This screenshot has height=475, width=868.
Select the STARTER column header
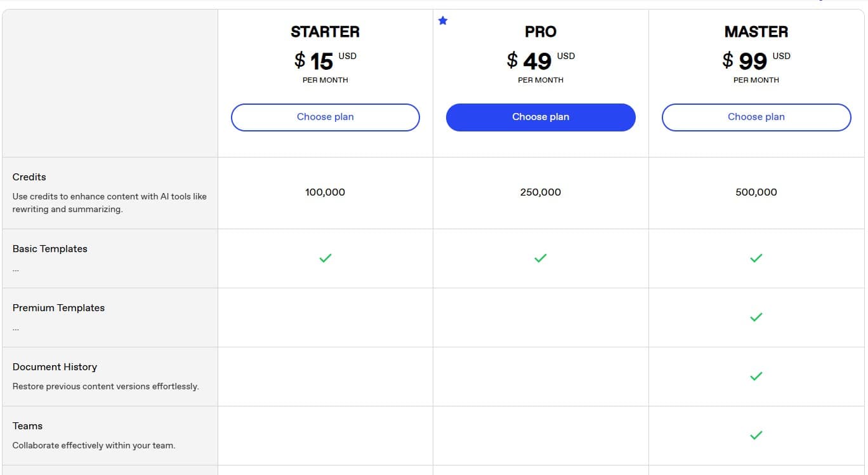click(325, 31)
